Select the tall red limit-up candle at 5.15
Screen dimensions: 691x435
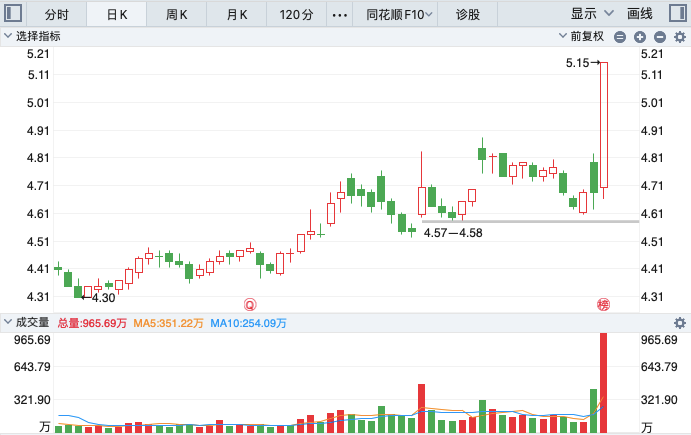pyautogui.click(x=604, y=125)
